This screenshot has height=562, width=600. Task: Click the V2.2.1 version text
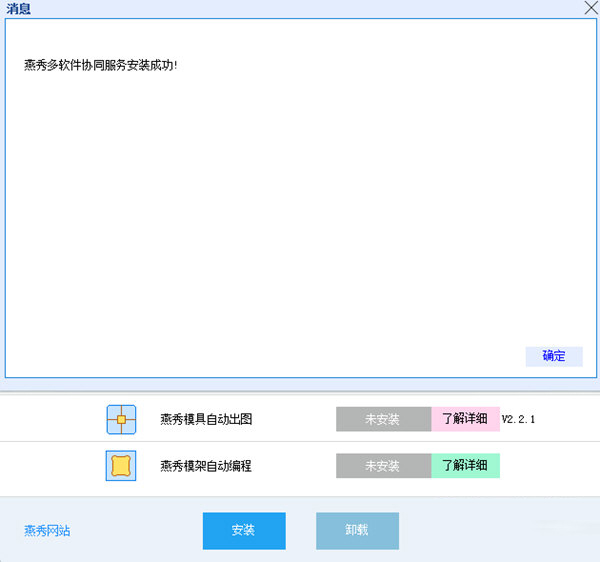(518, 419)
